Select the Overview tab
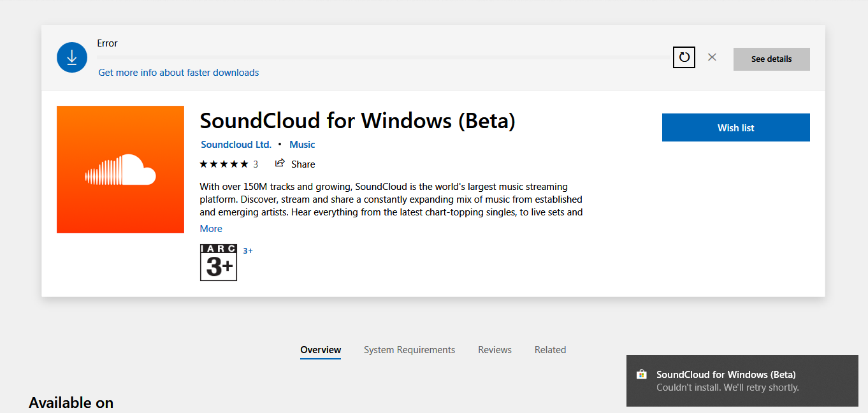Screen dimensions: 868x413 coord(321,350)
